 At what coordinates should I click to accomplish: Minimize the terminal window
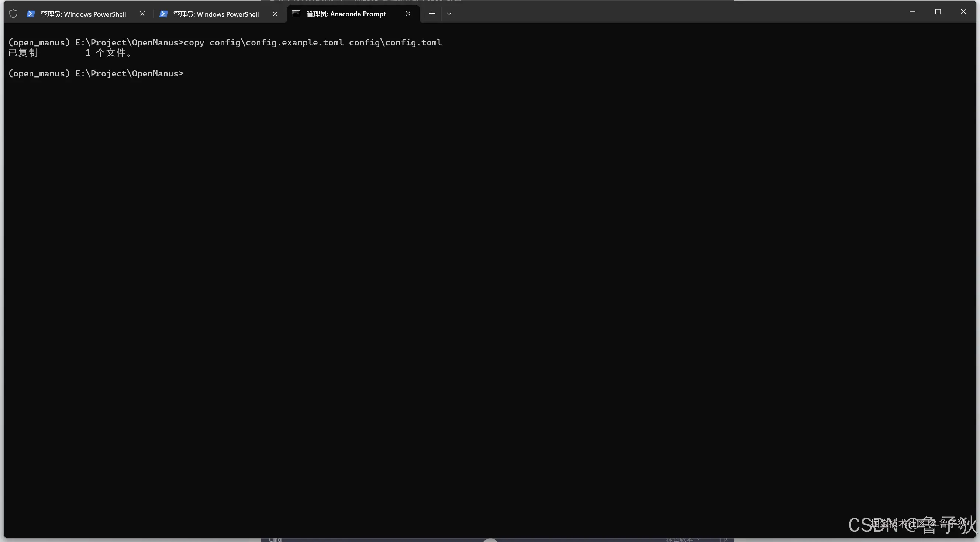[x=912, y=12]
